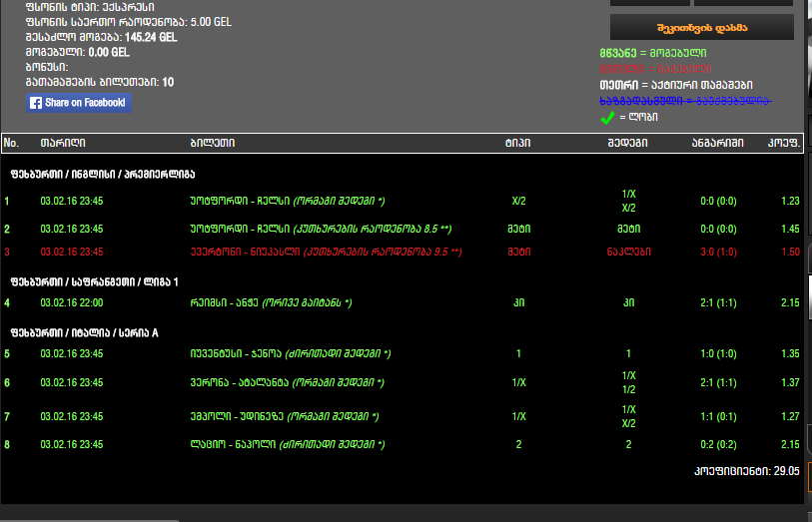Click the მოგებული: 0.00 GEL line
Viewport: 812px width, 522px height.
tap(78, 52)
